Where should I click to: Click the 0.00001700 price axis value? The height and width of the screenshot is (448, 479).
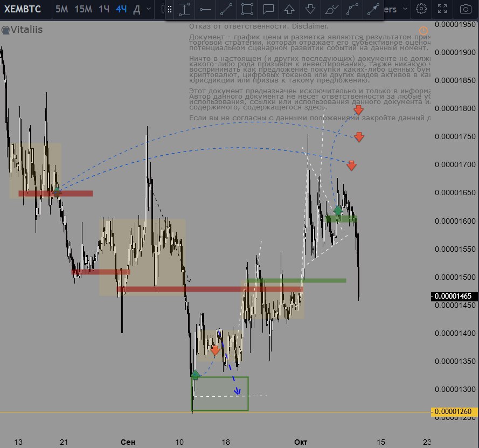(455, 164)
